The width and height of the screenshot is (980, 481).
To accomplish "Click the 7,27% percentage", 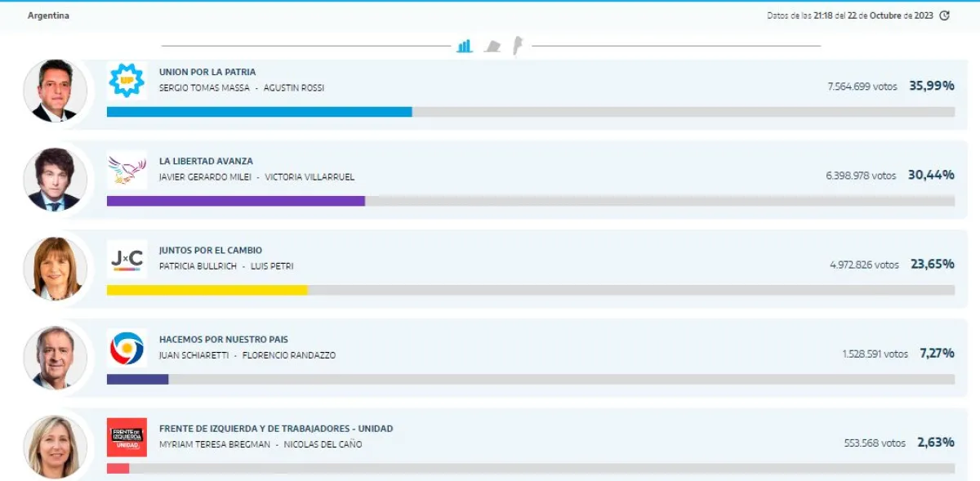I will coord(938,352).
